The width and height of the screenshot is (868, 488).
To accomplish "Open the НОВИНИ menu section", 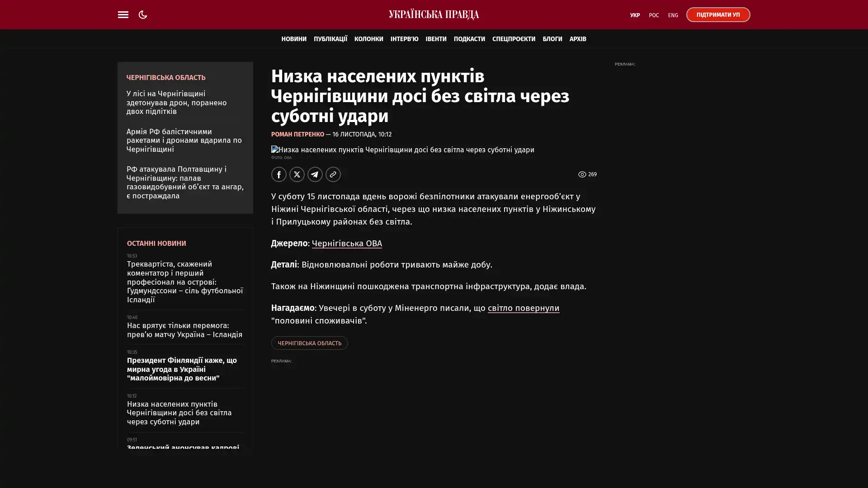I will [x=293, y=39].
